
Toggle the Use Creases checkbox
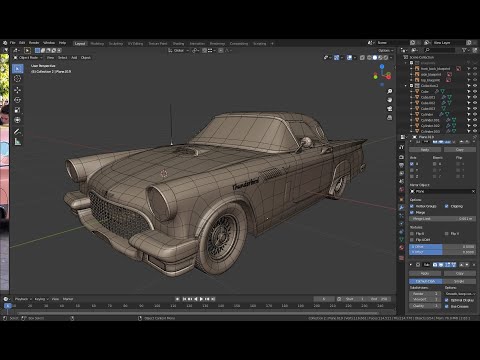[447, 306]
